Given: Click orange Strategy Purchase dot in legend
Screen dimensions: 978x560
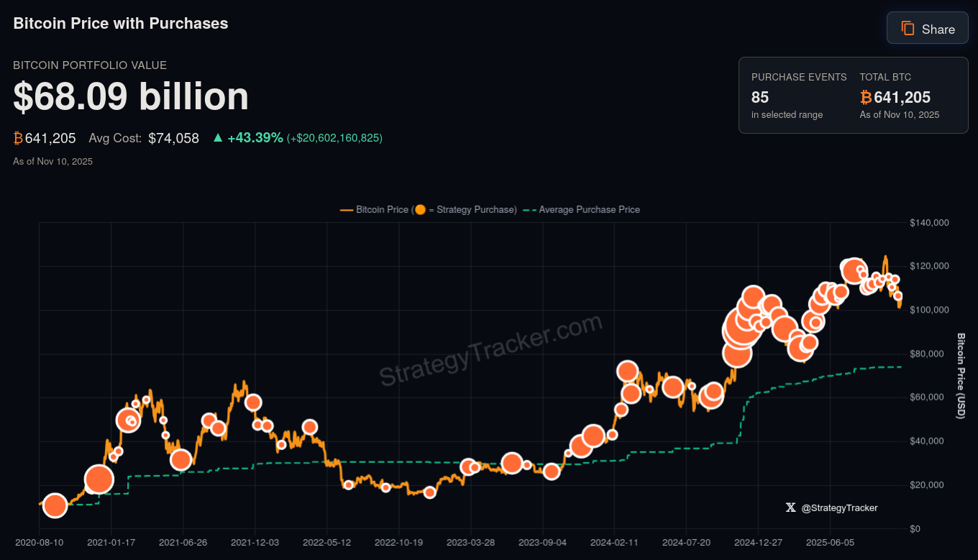Looking at the screenshot, I should pos(419,210).
